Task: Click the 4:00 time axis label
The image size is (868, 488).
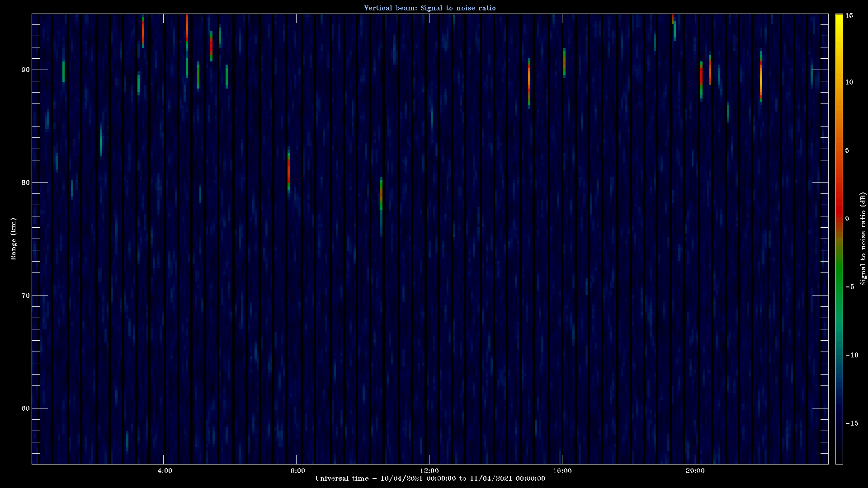Action: (165, 470)
